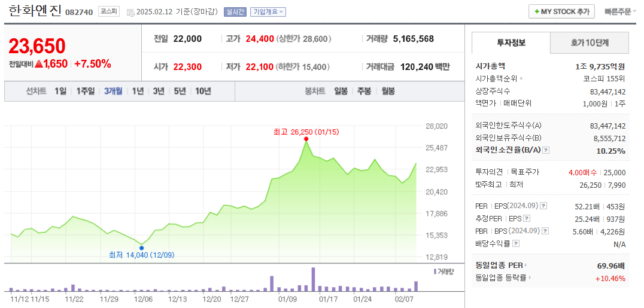Show the 주봉 candlestick chart

tap(364, 91)
